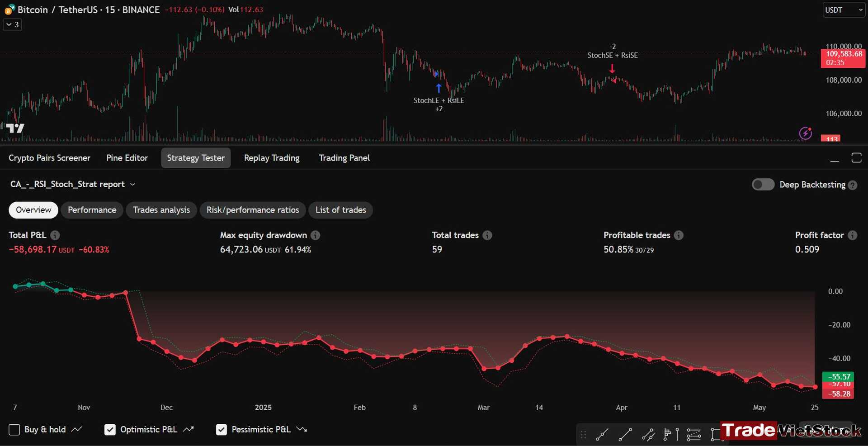
Task: Click the profitable trades value 50.85%
Action: [618, 250]
